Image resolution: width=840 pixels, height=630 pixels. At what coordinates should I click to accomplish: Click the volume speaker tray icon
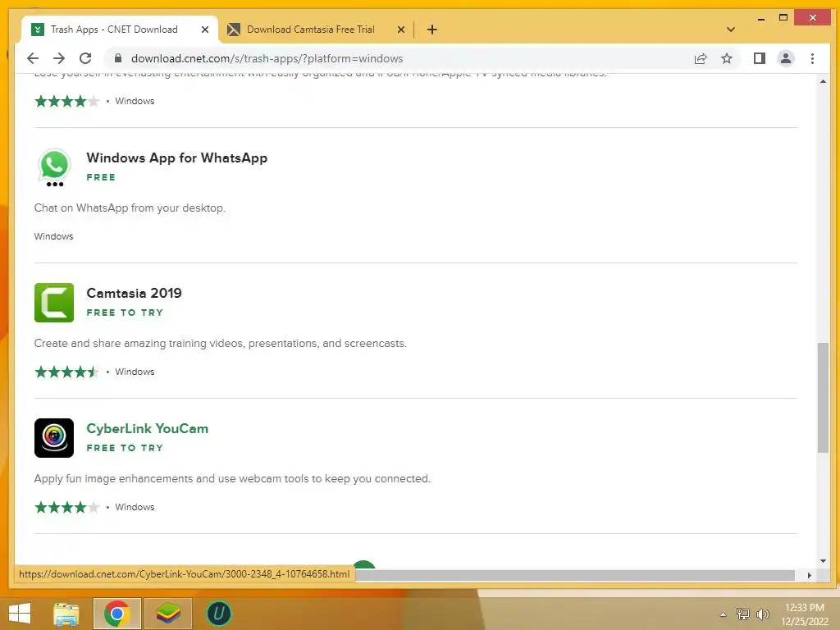[762, 614]
